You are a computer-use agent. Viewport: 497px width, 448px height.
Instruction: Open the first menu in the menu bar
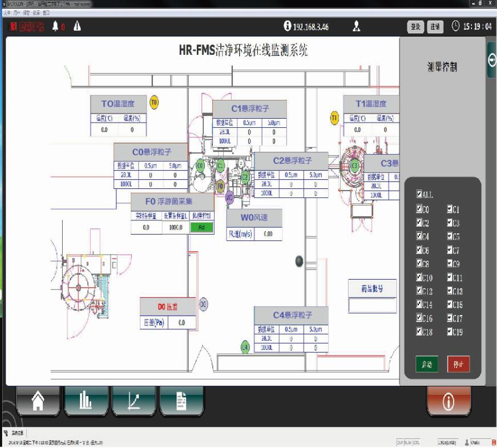[x=7, y=12]
